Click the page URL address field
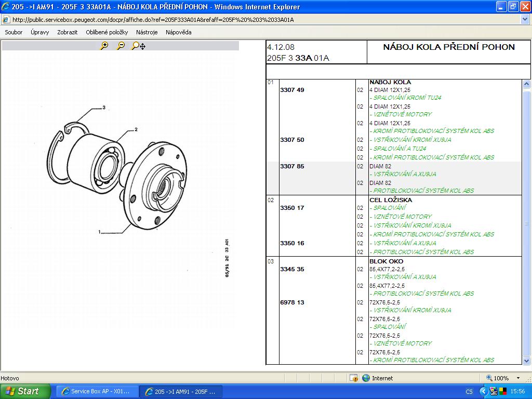Screen dimensions: 532x399 pos(260,20)
